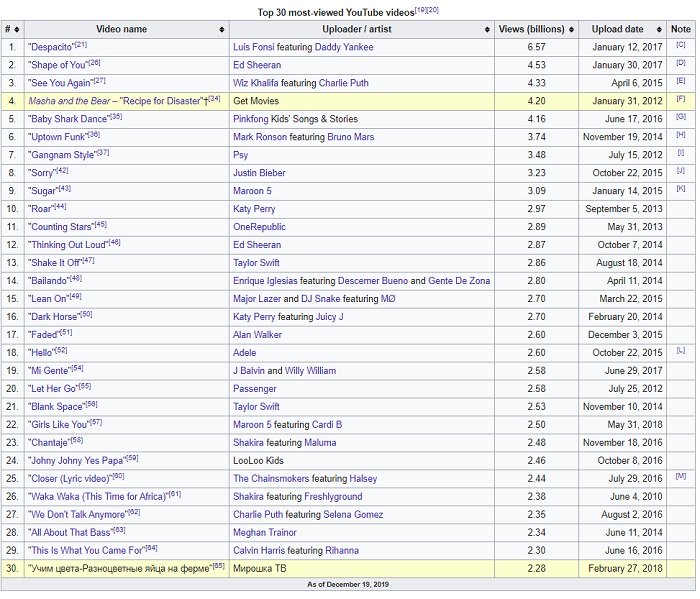The image size is (700, 599).
Task: Sort by the Uploader / artist column
Action: (486, 29)
